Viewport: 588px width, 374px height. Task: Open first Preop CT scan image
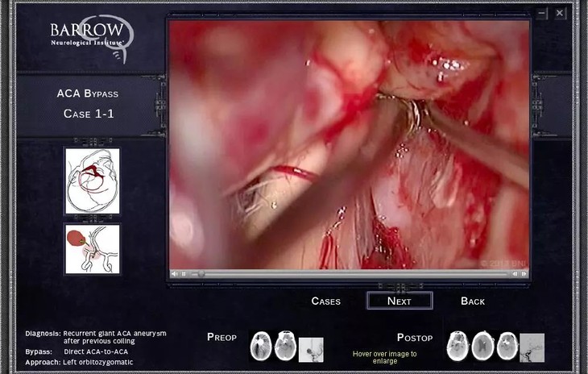(261, 346)
